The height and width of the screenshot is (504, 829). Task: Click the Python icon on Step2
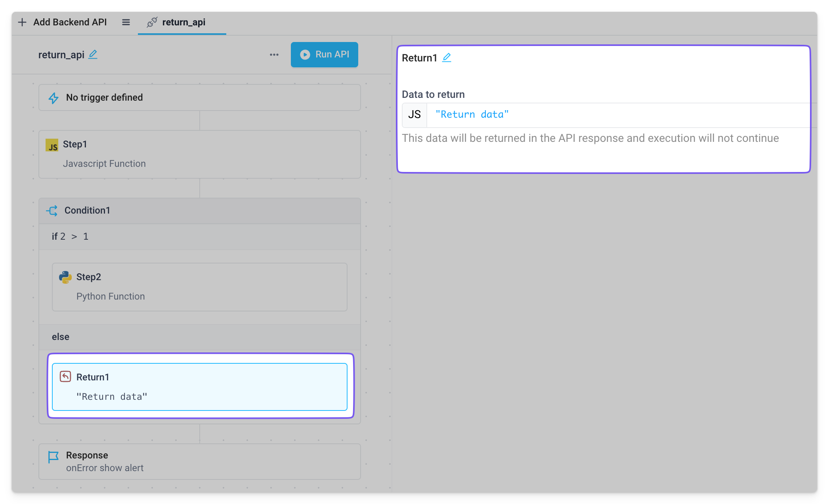(x=66, y=277)
